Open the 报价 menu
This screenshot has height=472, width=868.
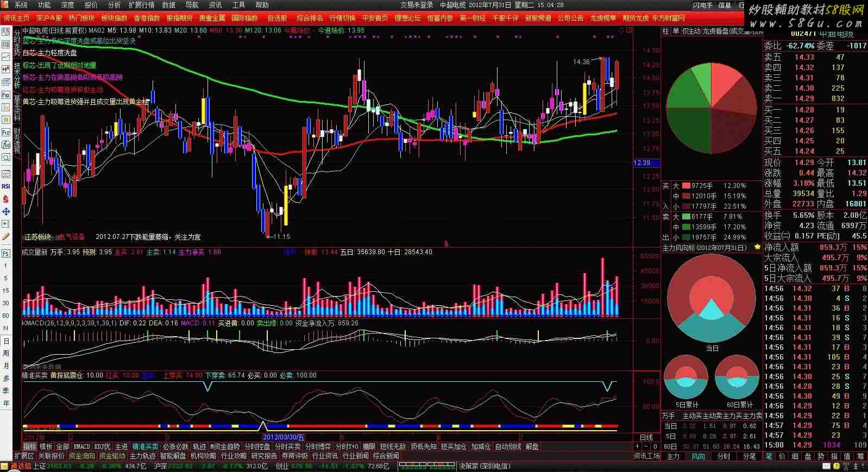[x=91, y=5]
